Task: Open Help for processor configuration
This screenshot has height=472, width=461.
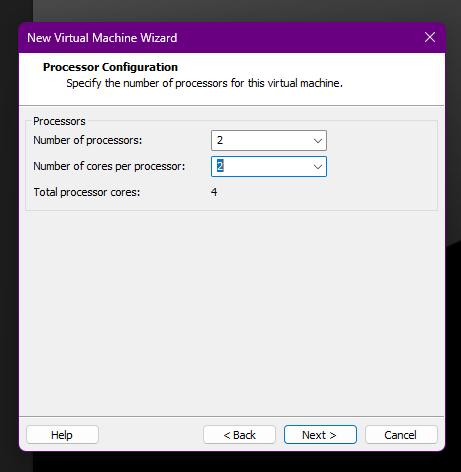Action: (62, 435)
